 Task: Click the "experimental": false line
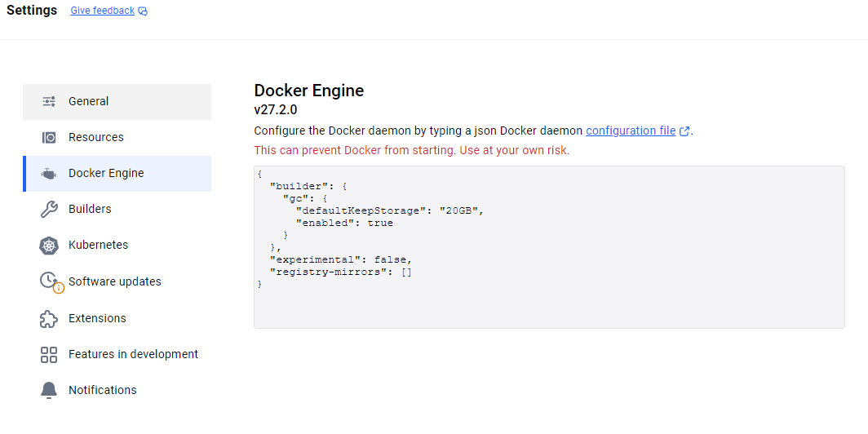[341, 259]
